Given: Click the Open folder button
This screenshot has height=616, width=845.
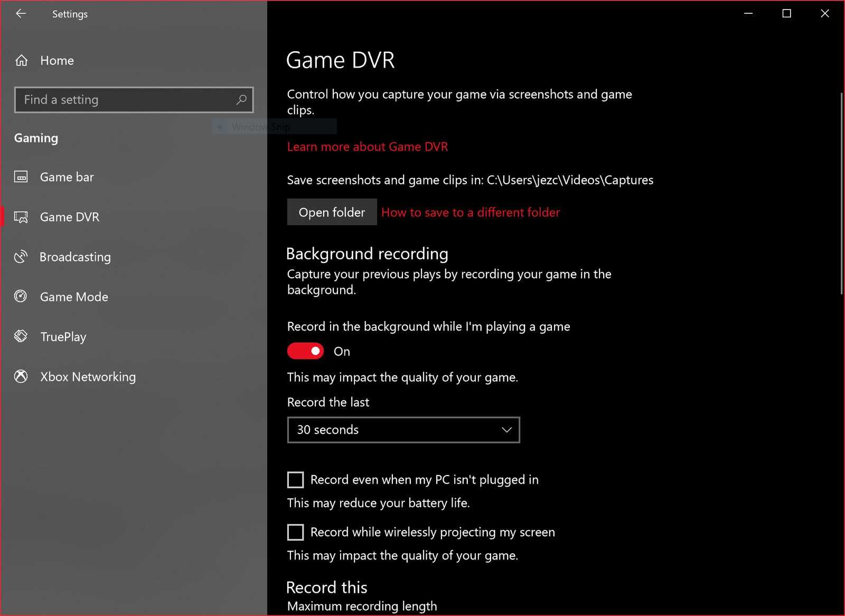Looking at the screenshot, I should [x=332, y=212].
